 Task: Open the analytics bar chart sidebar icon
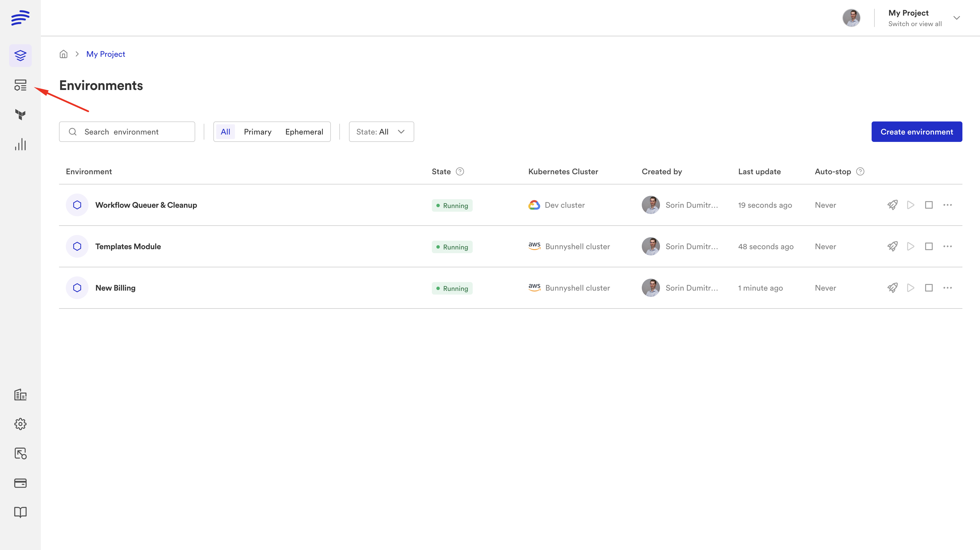pyautogui.click(x=20, y=144)
